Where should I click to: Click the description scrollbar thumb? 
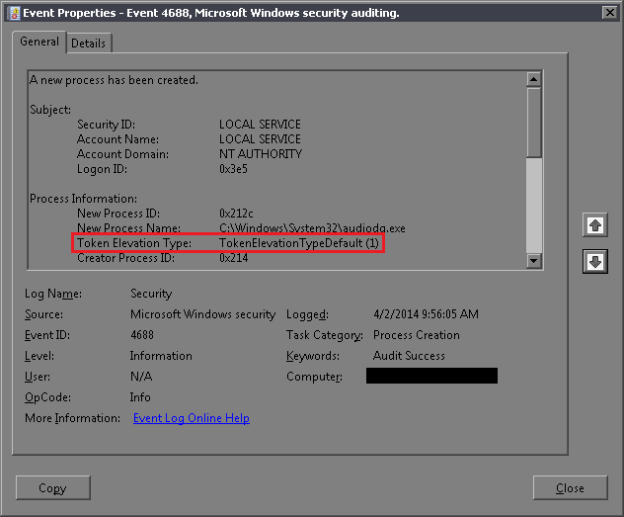pyautogui.click(x=534, y=120)
